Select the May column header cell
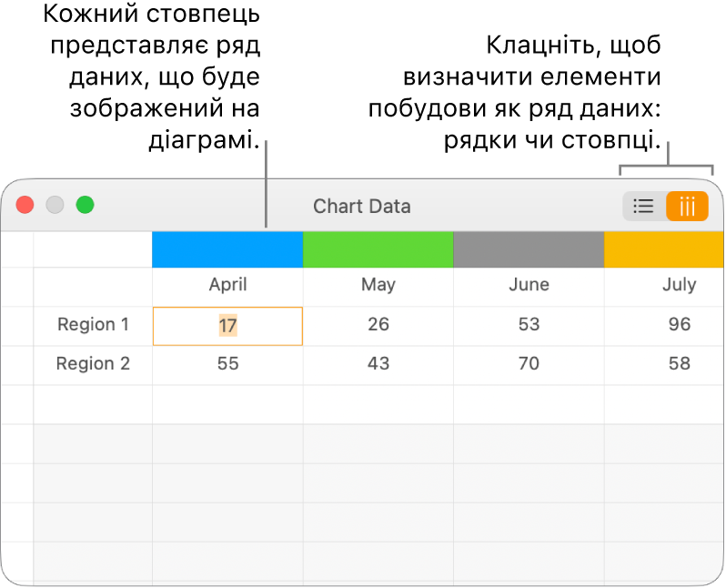The image size is (726, 588). point(378,285)
